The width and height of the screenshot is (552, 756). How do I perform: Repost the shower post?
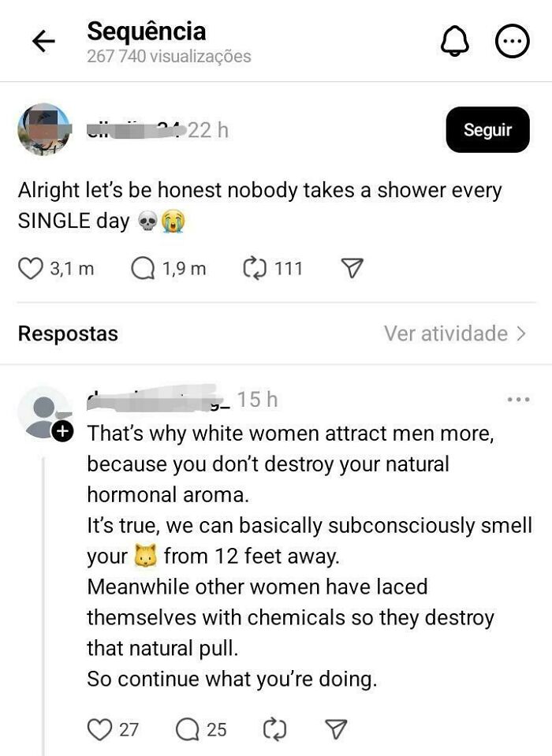[255, 268]
